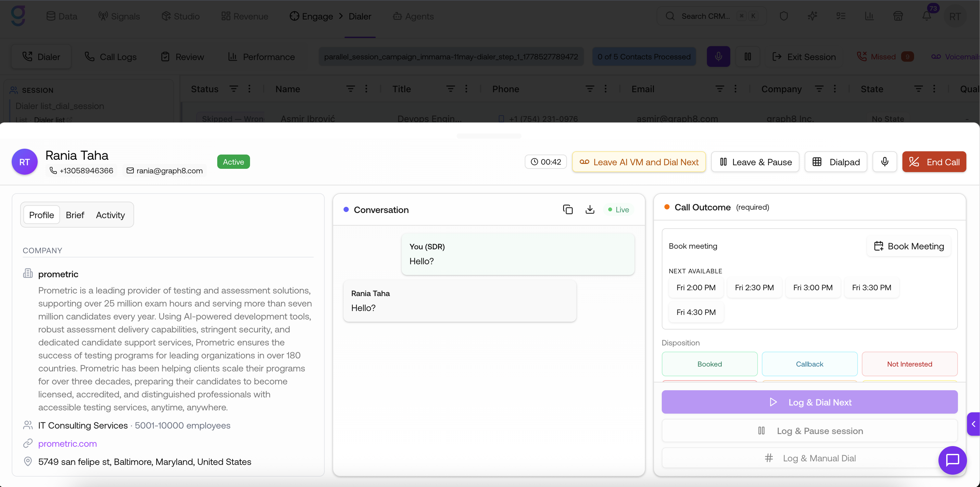980x487 pixels.
Task: Open Status column options menu
Action: 250,89
